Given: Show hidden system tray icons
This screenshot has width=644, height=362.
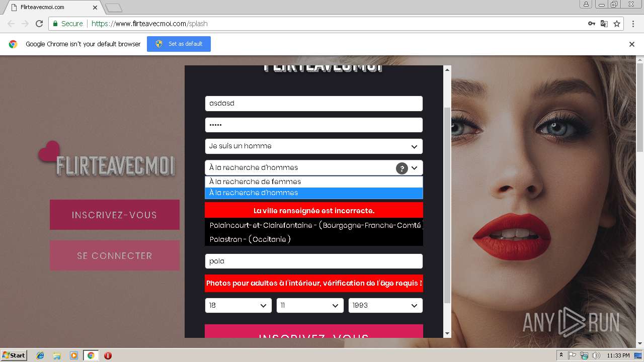Looking at the screenshot, I should tap(561, 355).
